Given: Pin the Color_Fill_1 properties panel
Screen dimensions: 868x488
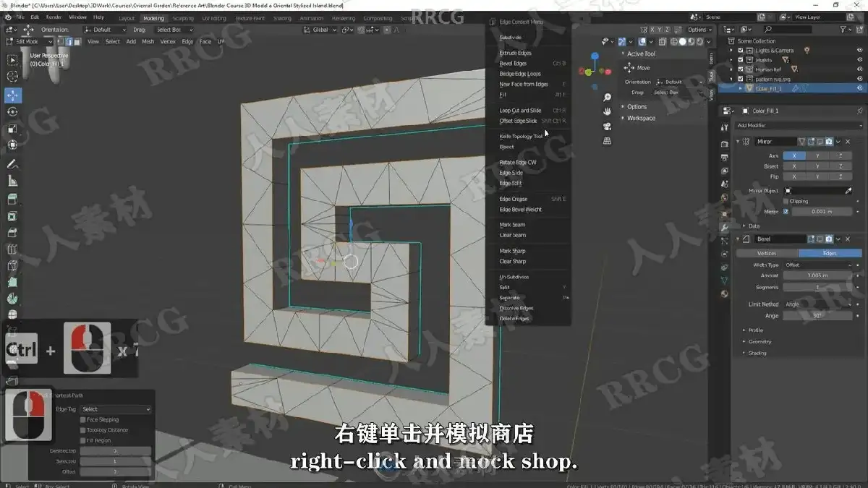Looking at the screenshot, I should (859, 111).
